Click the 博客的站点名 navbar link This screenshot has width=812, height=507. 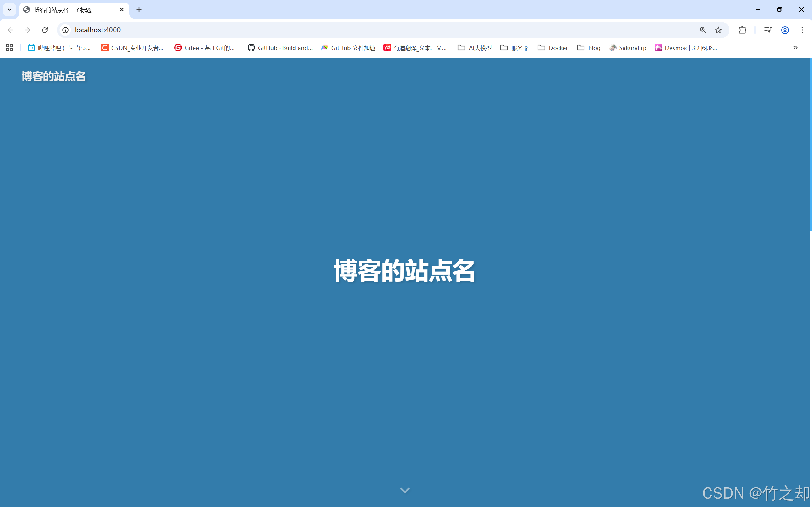[54, 76]
